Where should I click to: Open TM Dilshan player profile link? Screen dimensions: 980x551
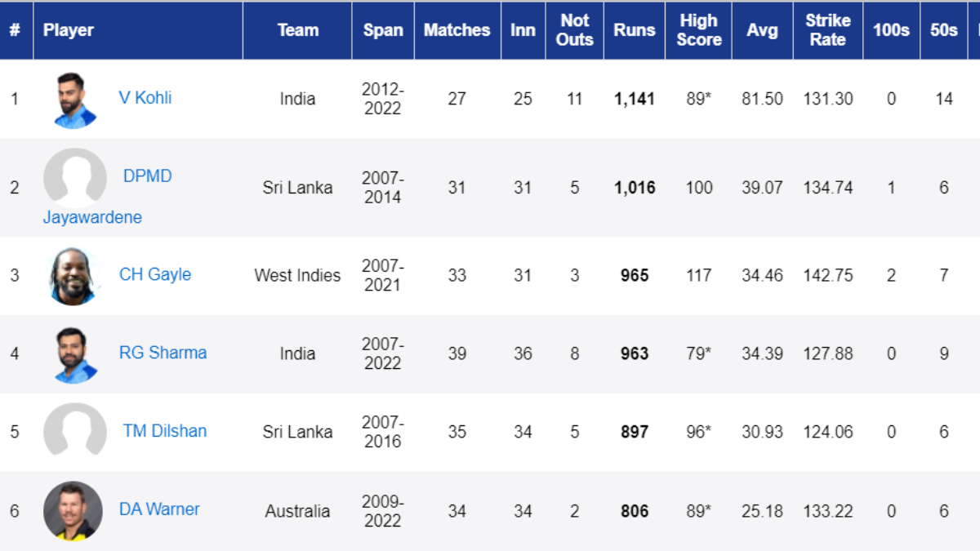coord(165,431)
